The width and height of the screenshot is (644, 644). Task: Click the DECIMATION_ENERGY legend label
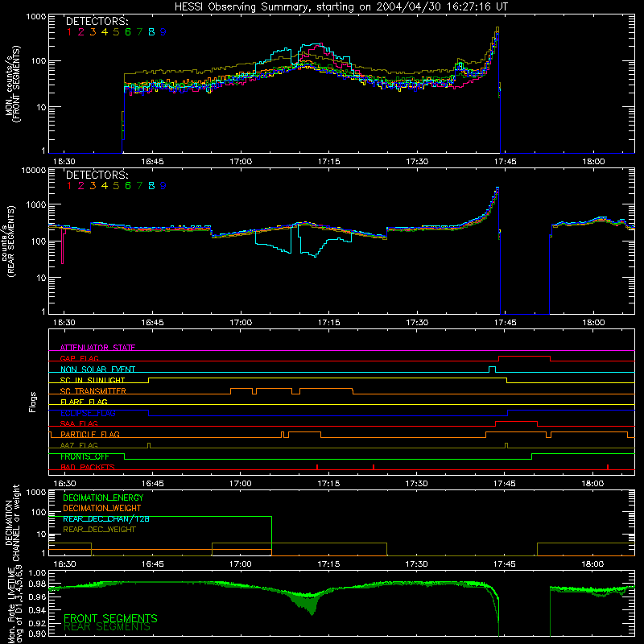pos(103,497)
